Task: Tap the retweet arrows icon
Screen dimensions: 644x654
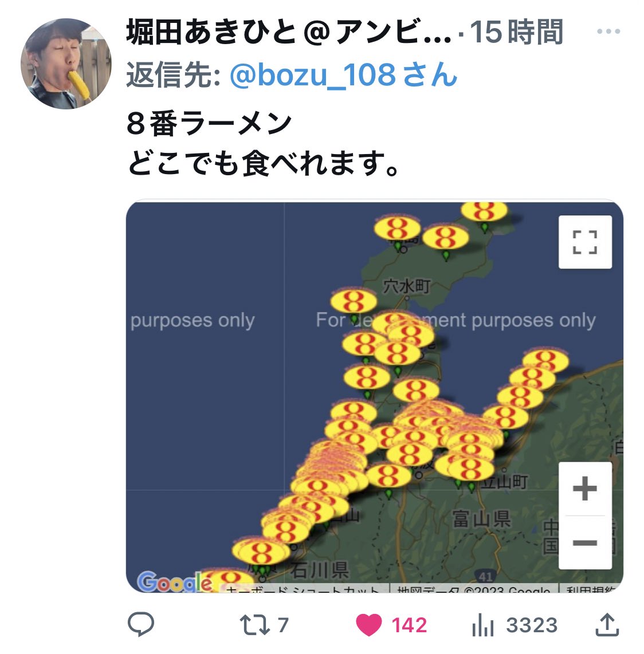Action: [254, 625]
